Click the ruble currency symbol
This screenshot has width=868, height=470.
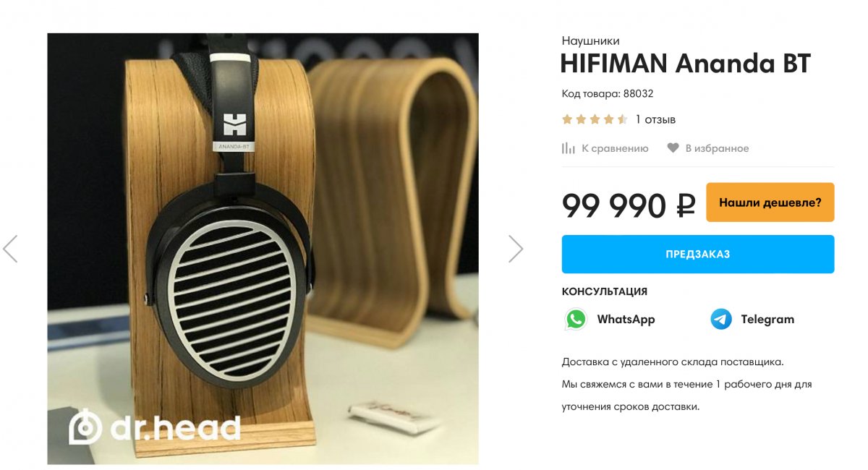point(686,205)
